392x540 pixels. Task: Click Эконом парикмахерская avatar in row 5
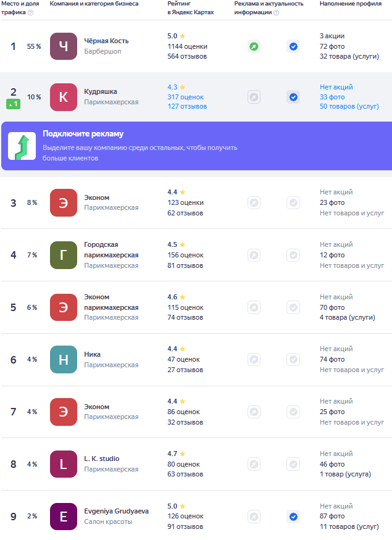[64, 307]
